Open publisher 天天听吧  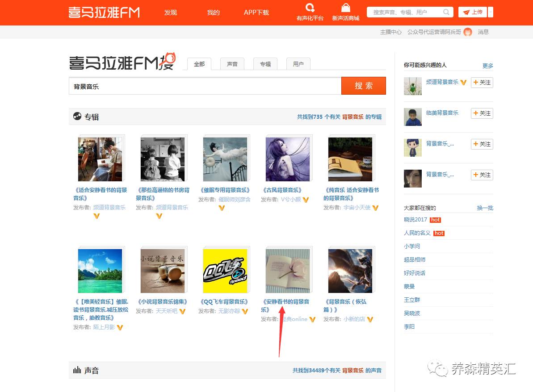(x=167, y=311)
